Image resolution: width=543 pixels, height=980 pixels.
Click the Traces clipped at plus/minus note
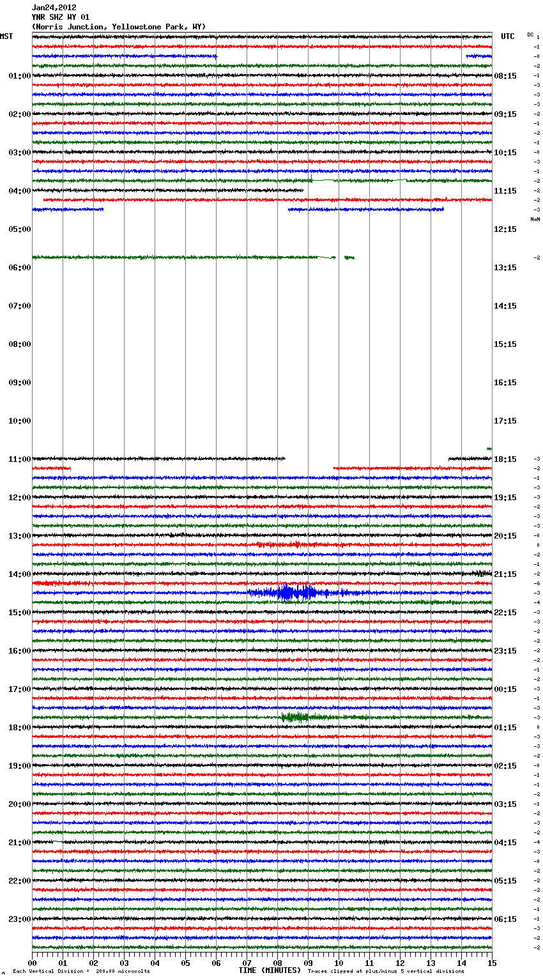[x=386, y=972]
